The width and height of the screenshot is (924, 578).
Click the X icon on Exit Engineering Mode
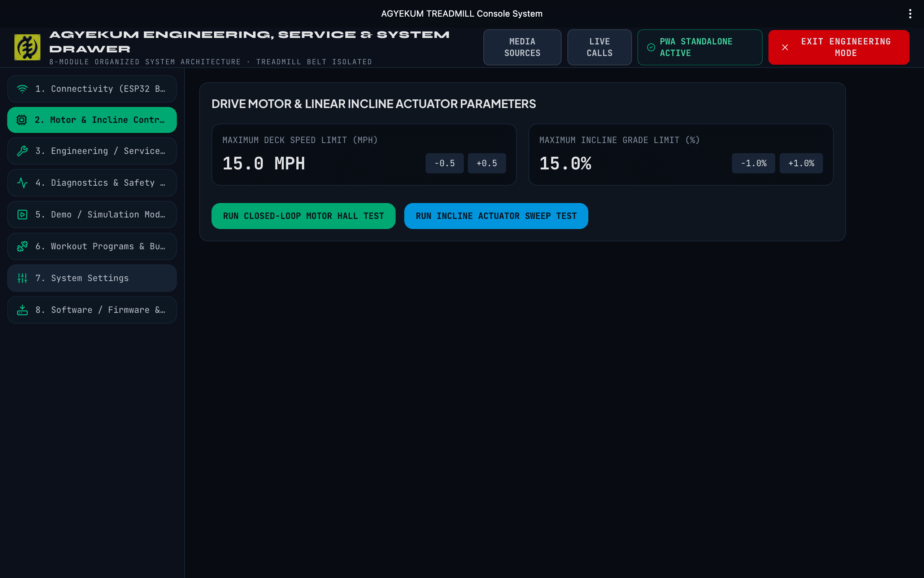pos(785,47)
